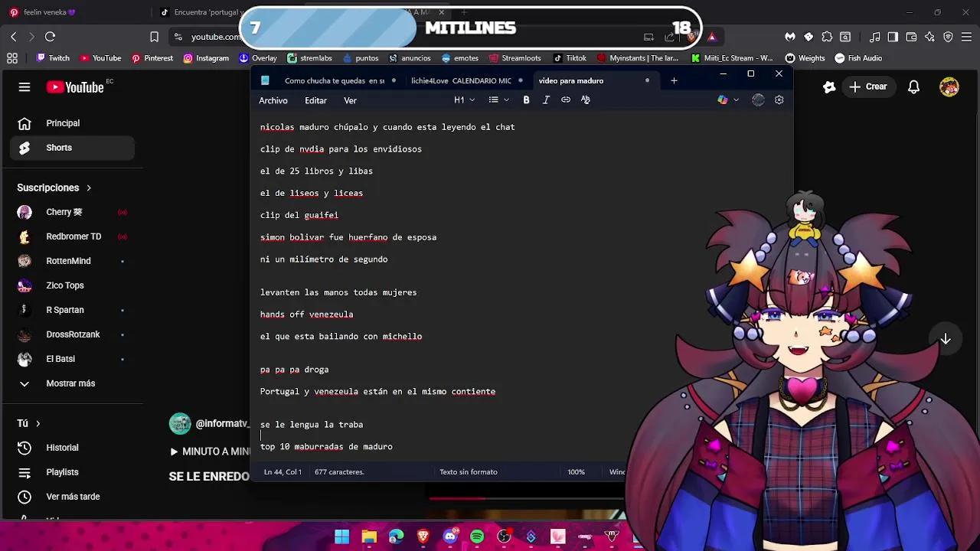
Task: Open Shorts in YouTube sidebar
Action: [73, 148]
